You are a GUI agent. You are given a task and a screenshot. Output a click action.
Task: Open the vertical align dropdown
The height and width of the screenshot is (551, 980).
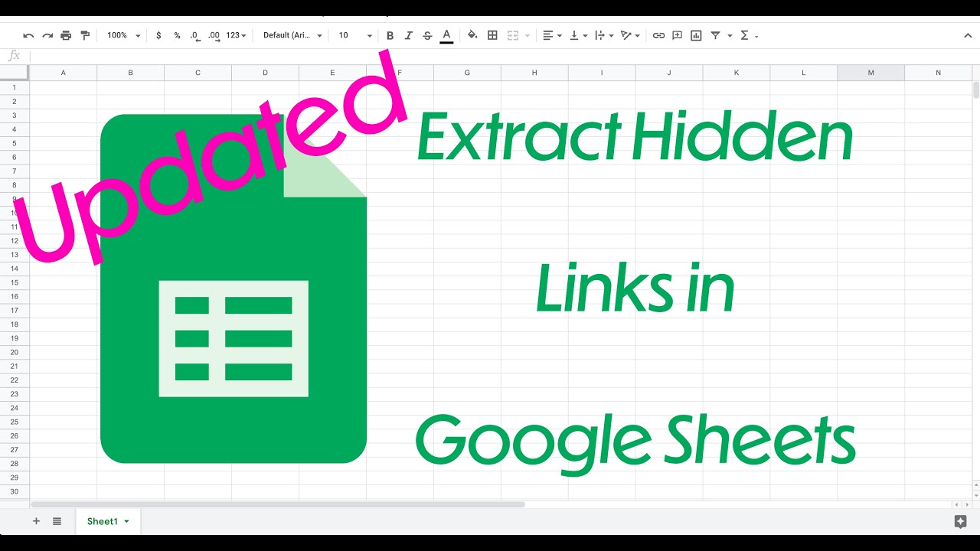tap(579, 35)
